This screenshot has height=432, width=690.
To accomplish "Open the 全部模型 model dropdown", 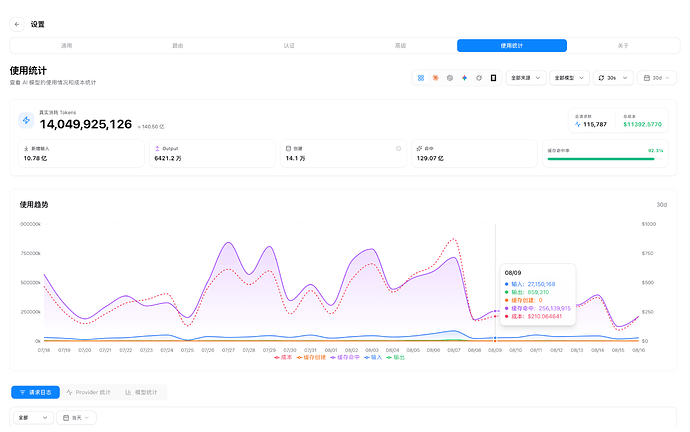I will click(x=569, y=78).
